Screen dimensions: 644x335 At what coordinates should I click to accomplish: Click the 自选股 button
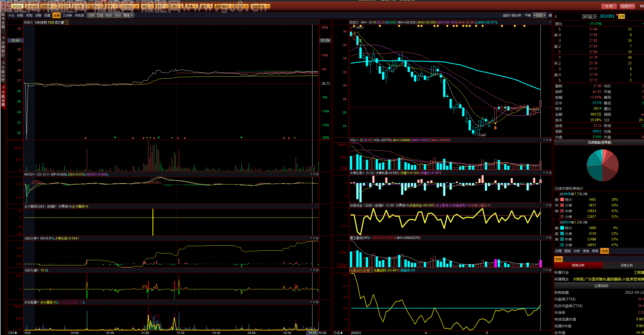click(x=18, y=6)
